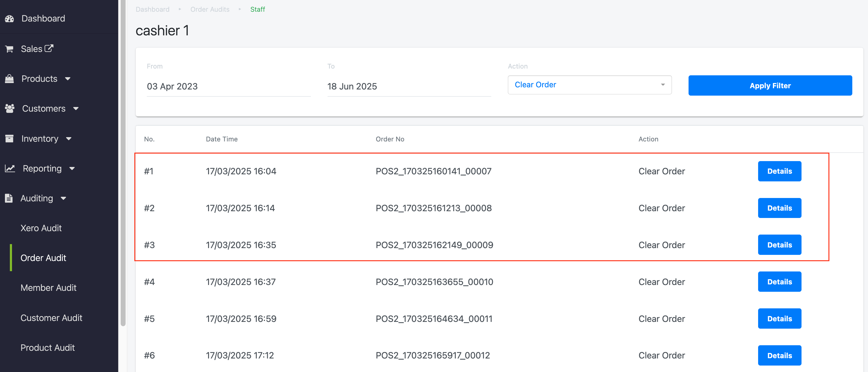
Task: Click the external link icon beside Sales
Action: (49, 48)
